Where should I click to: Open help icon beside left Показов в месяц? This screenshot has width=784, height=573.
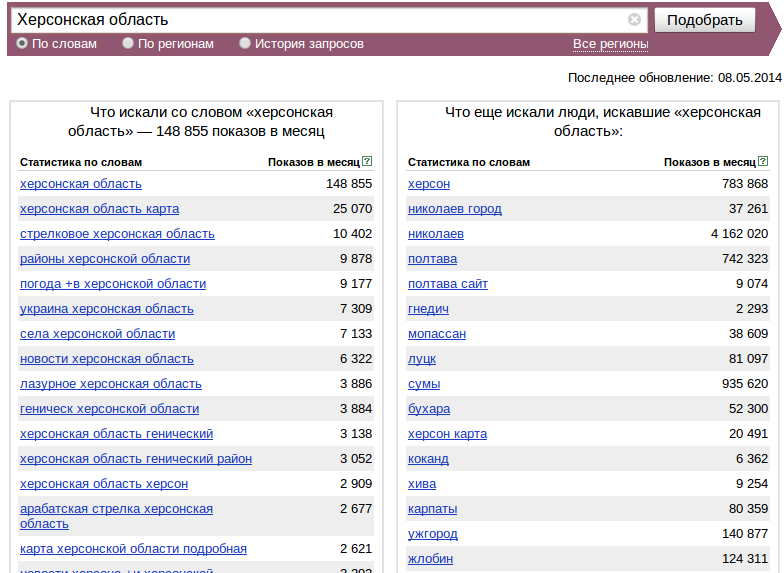pos(367,161)
